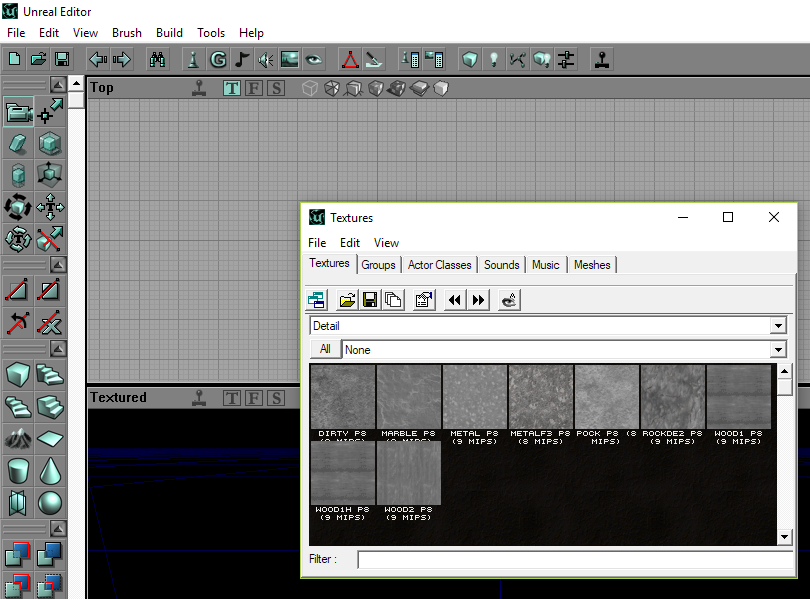810x599 pixels.
Task: Click the Redo right-arrow icon
Action: 122,59
